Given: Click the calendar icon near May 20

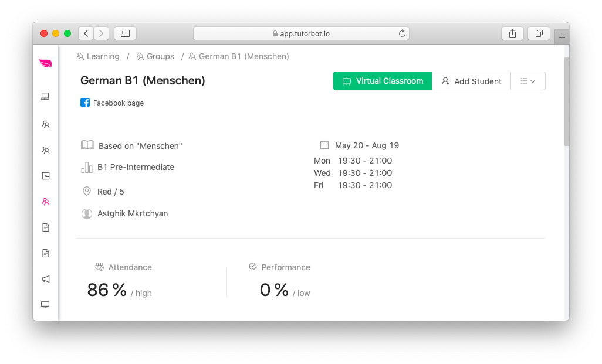Looking at the screenshot, I should click(324, 145).
